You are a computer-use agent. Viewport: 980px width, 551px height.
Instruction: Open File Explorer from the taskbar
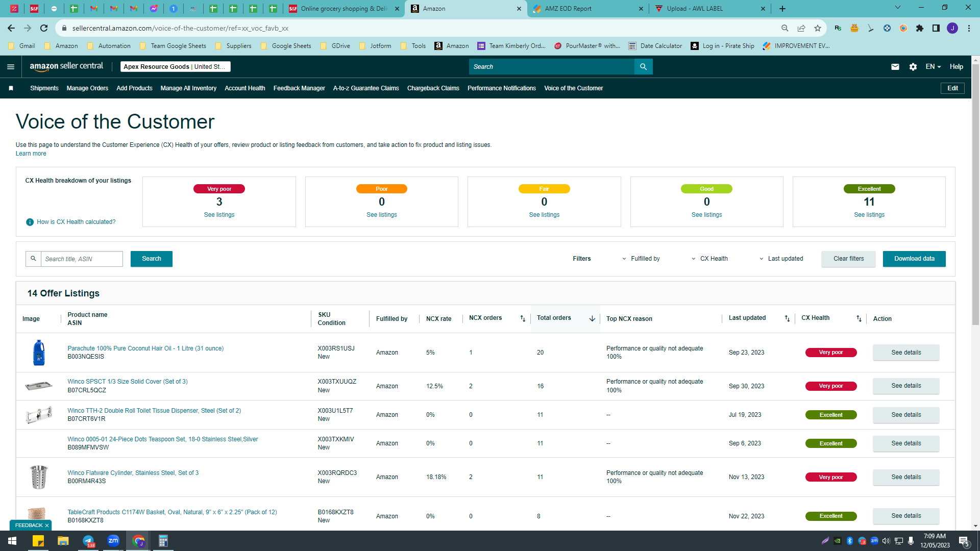pyautogui.click(x=63, y=541)
